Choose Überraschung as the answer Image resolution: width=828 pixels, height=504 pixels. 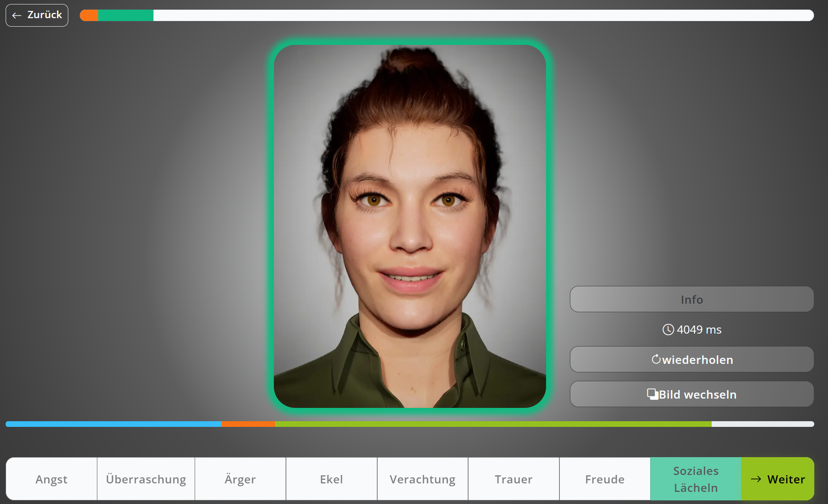click(x=146, y=479)
